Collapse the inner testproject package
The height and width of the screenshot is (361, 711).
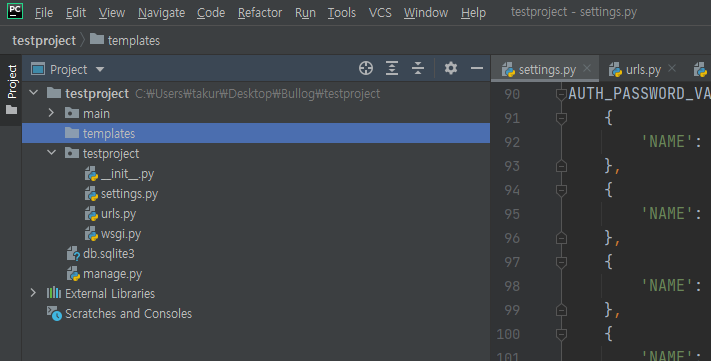(x=51, y=153)
